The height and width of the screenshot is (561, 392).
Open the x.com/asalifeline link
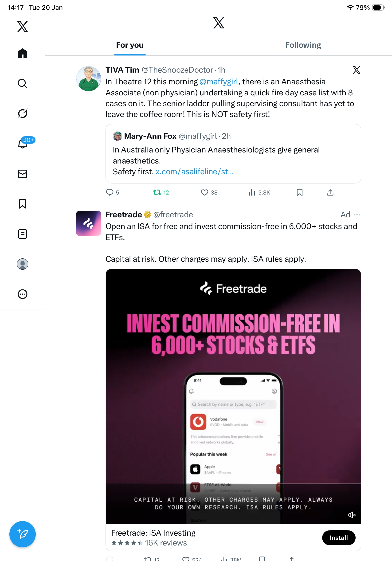(194, 172)
